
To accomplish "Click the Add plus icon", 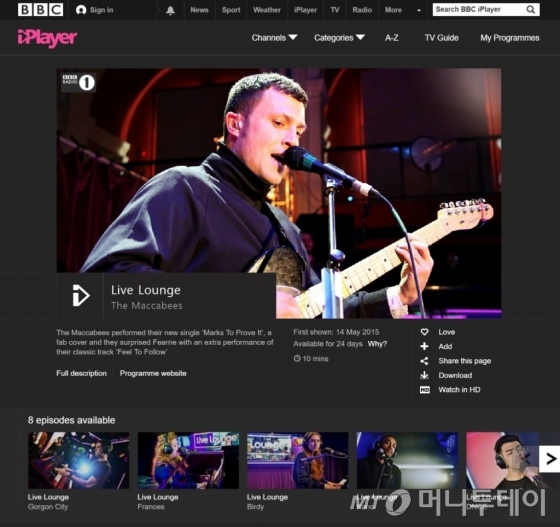I will [x=424, y=346].
